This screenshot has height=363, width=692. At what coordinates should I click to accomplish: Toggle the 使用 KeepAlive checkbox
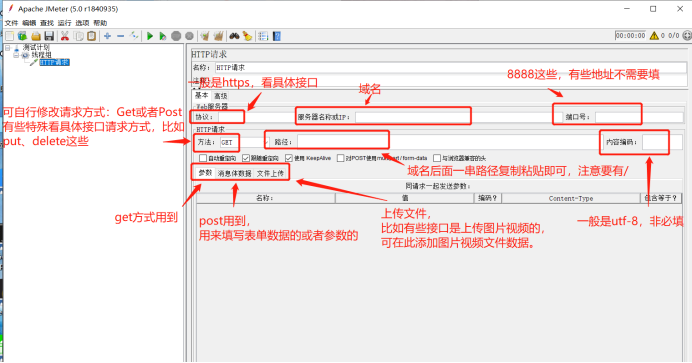[x=289, y=158]
